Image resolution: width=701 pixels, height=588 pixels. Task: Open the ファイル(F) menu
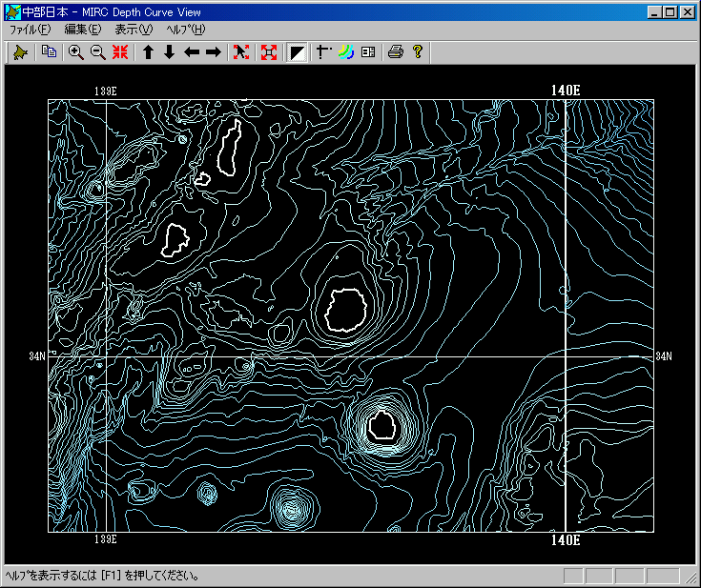click(x=30, y=30)
